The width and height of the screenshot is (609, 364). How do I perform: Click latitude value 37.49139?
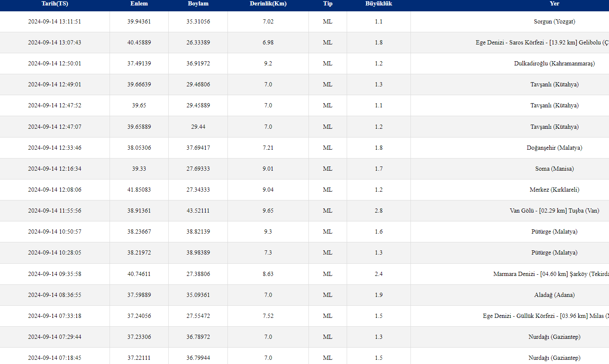(x=139, y=63)
